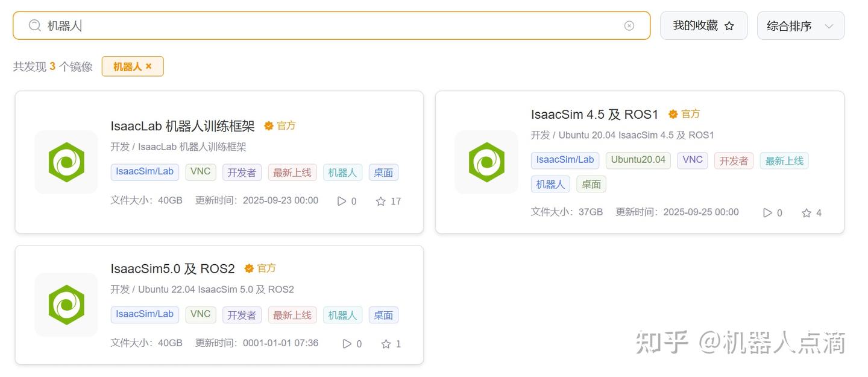The height and width of the screenshot is (377, 868).
Task: Click subtitle Ubuntu 20.04 IsaacSim 4.5 及 ROS1
Action: (x=636, y=135)
